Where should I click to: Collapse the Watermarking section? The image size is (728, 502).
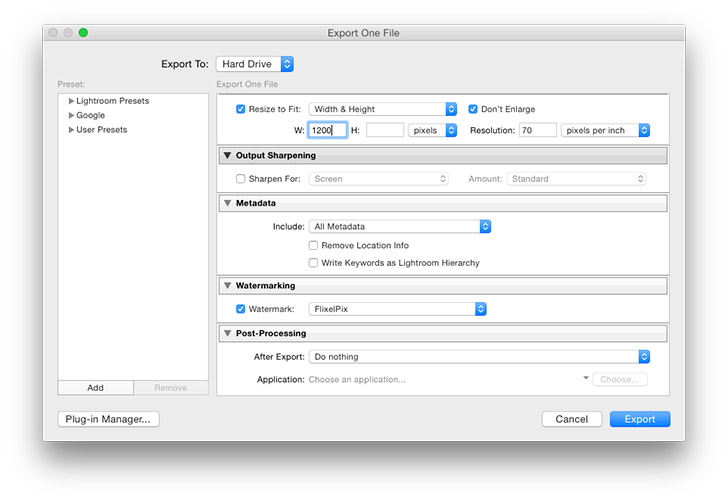click(x=228, y=286)
